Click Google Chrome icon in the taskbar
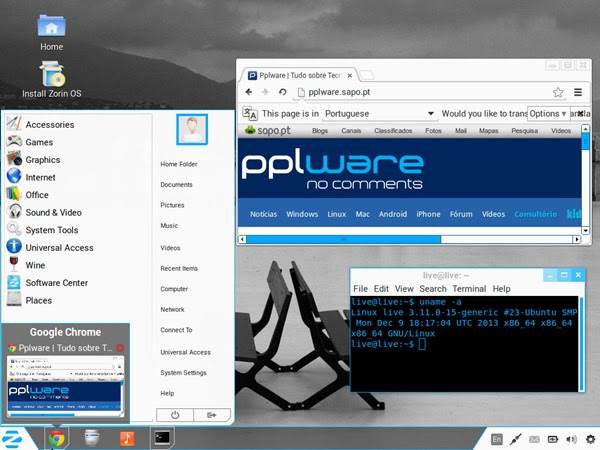 [56, 438]
